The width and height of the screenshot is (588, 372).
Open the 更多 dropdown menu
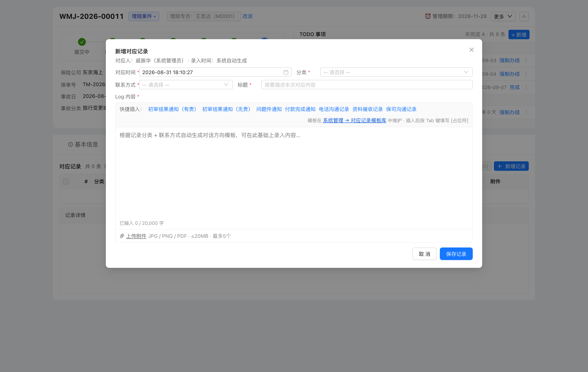coord(503,16)
